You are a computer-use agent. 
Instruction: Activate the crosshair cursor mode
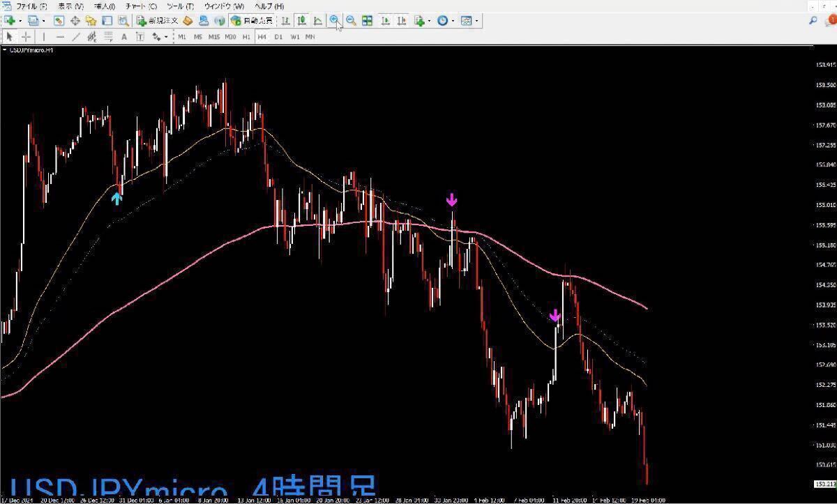[x=26, y=36]
